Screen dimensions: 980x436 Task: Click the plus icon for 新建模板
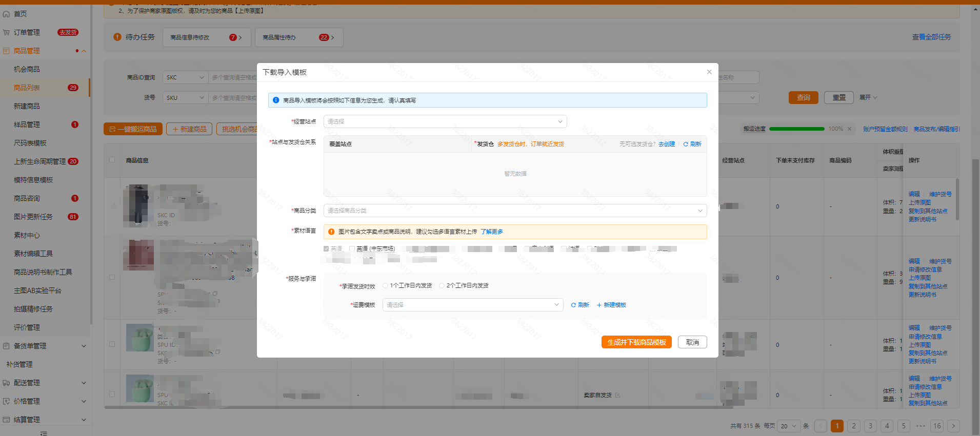[x=599, y=305]
